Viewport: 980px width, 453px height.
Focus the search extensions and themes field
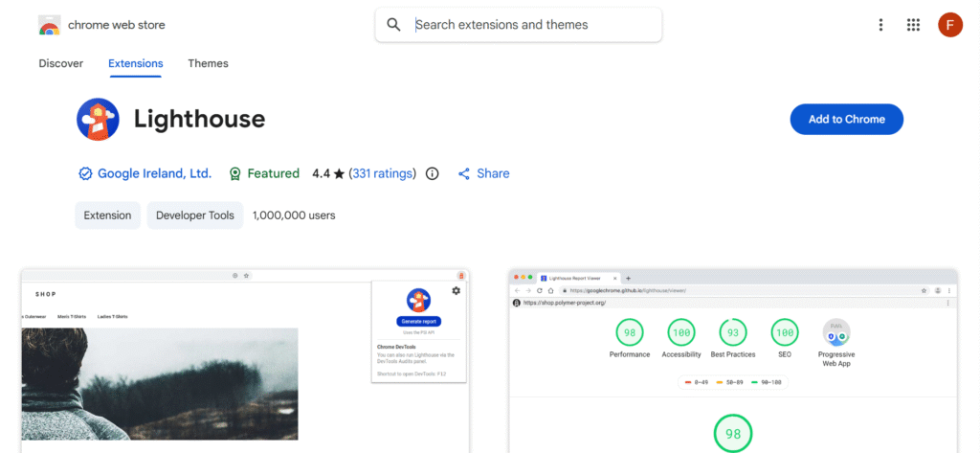[x=531, y=25]
